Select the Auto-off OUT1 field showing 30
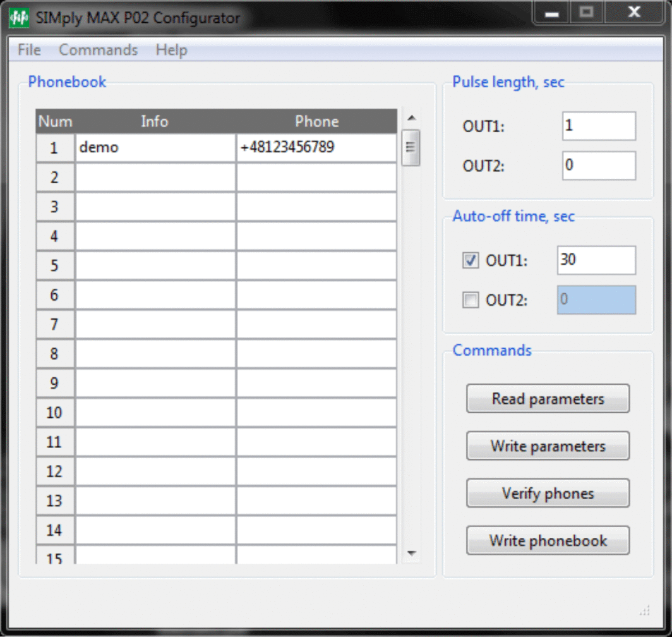Viewport: 672px width, 637px height. point(596,260)
